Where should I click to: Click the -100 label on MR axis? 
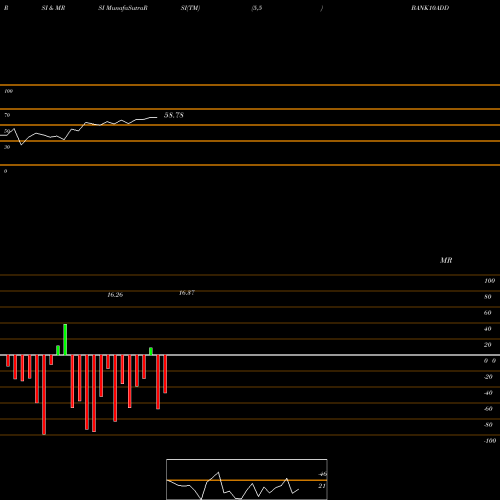(490, 441)
